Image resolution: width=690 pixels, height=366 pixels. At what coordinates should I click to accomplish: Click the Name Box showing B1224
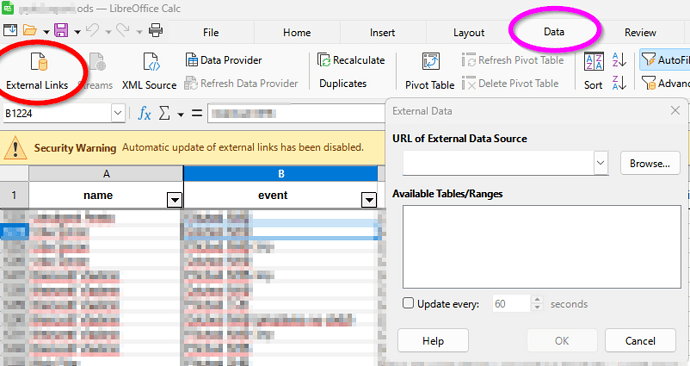point(57,113)
